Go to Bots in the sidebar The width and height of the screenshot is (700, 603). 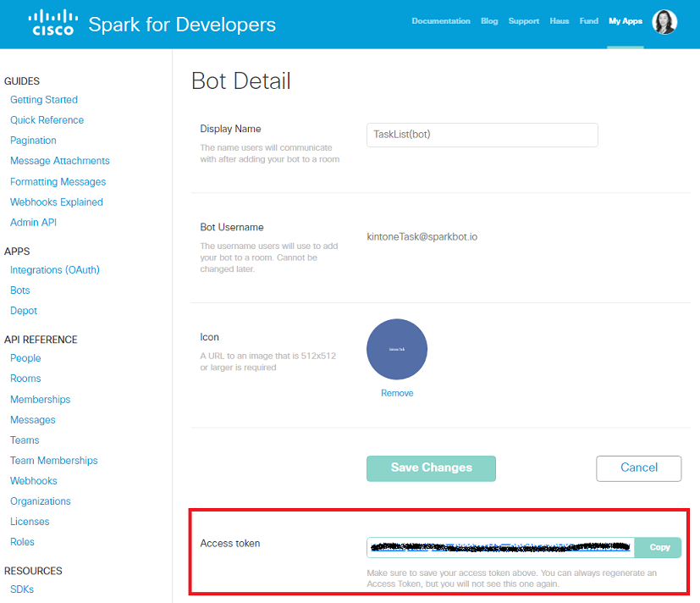pyautogui.click(x=20, y=290)
